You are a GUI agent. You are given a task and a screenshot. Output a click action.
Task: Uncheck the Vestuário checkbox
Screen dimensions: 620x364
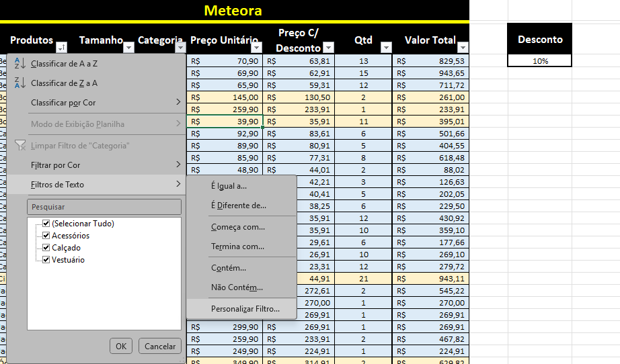tap(46, 260)
